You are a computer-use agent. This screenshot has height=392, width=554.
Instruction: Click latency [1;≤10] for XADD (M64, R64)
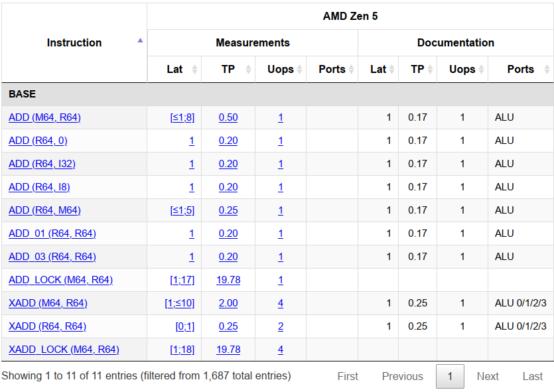coord(180,303)
